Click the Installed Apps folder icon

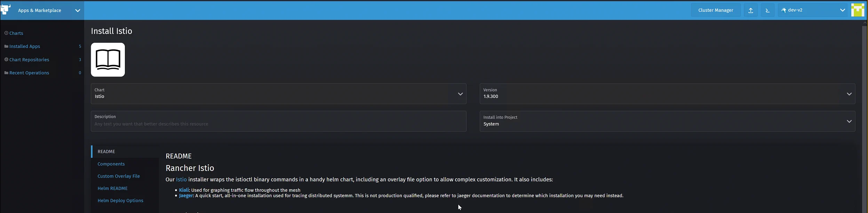pyautogui.click(x=6, y=46)
